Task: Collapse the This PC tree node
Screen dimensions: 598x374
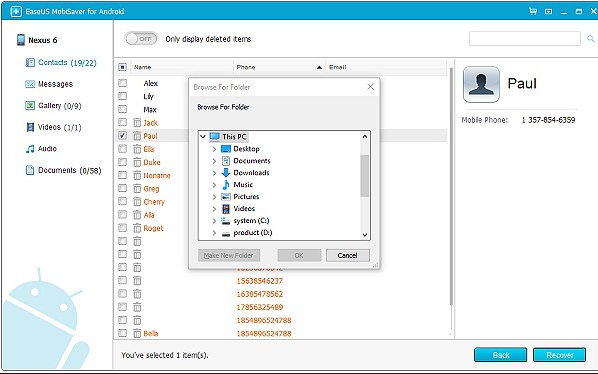Action: (203, 136)
